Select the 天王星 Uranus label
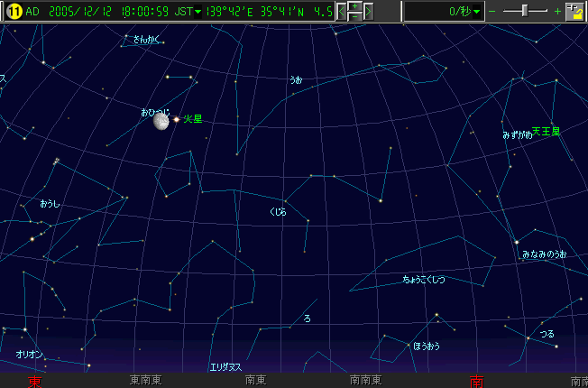 (546, 132)
